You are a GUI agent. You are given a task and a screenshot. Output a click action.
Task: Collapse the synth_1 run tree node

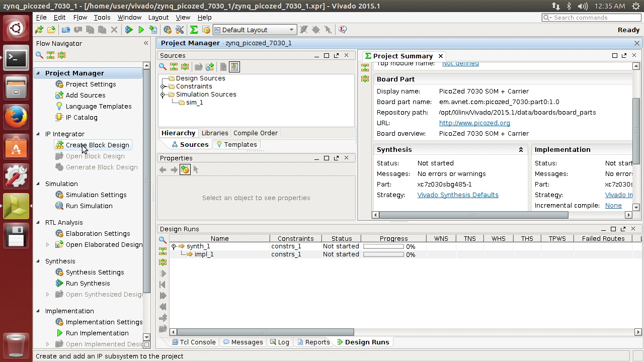[x=174, y=246]
